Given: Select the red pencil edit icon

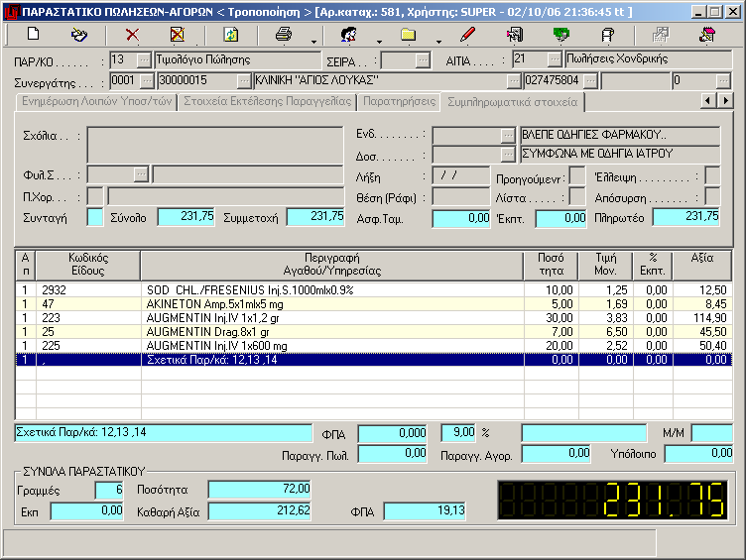Looking at the screenshot, I should pos(467,35).
